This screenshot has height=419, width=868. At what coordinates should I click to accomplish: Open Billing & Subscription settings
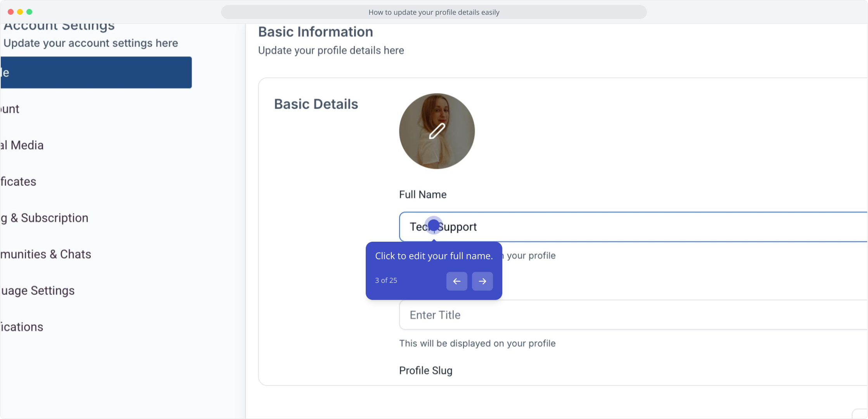coord(44,218)
